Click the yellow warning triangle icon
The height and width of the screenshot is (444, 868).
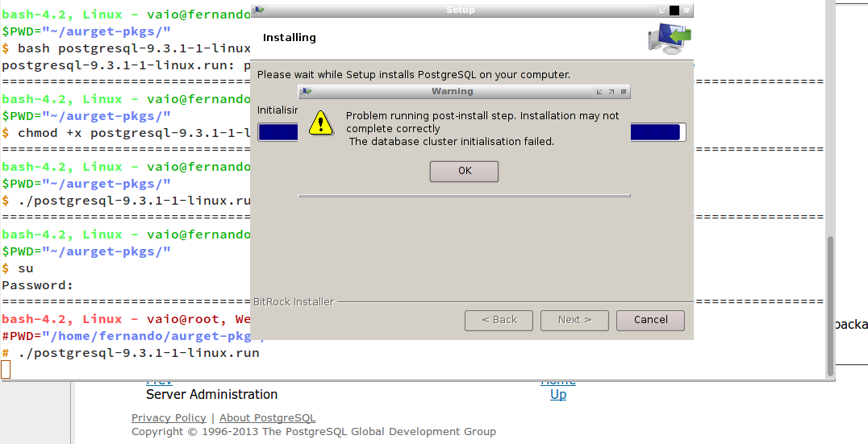pyautogui.click(x=321, y=122)
